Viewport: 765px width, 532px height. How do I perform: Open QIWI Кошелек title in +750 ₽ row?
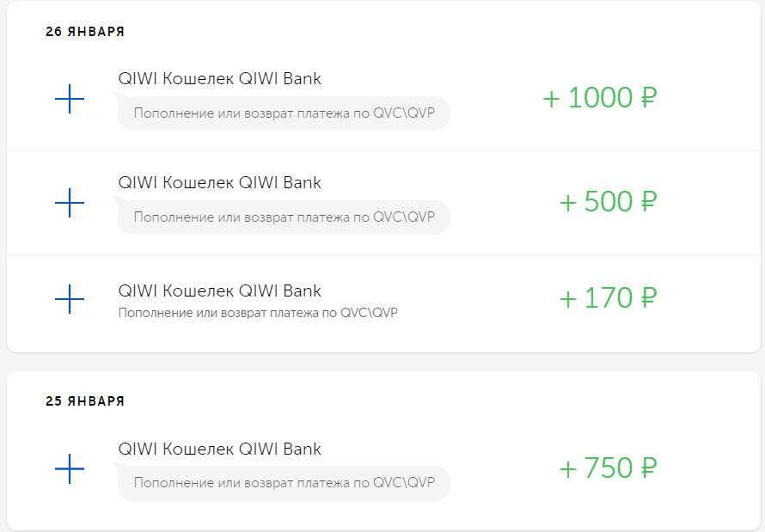click(x=219, y=449)
